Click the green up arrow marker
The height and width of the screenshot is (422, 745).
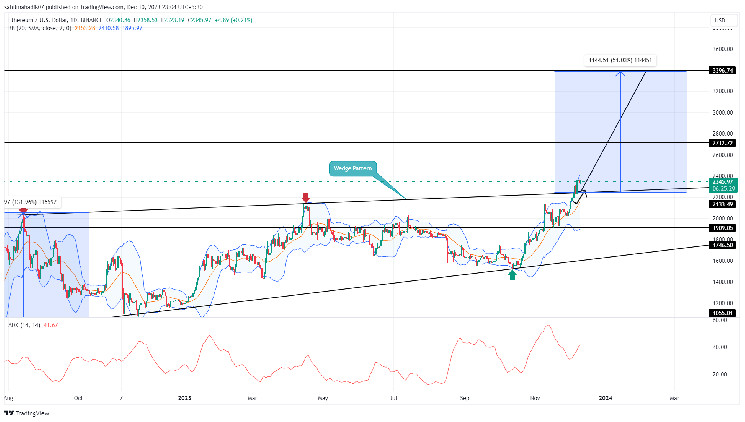tap(513, 272)
